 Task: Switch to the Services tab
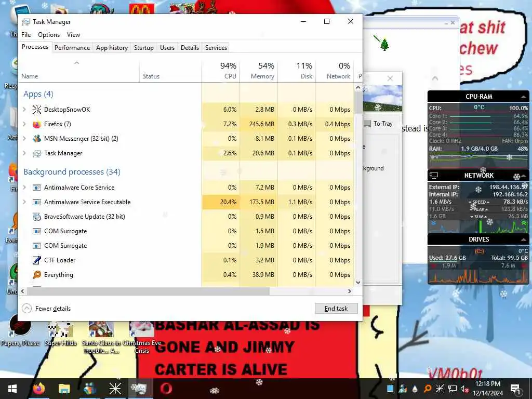pos(216,48)
